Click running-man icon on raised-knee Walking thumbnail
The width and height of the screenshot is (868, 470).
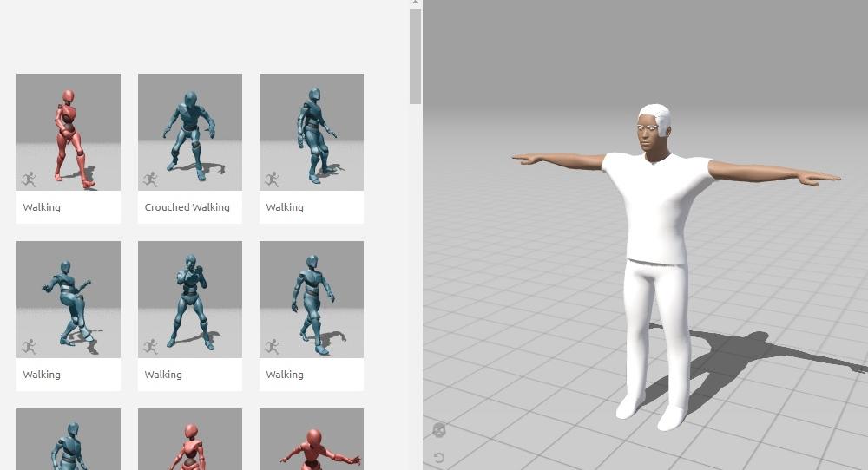(29, 347)
